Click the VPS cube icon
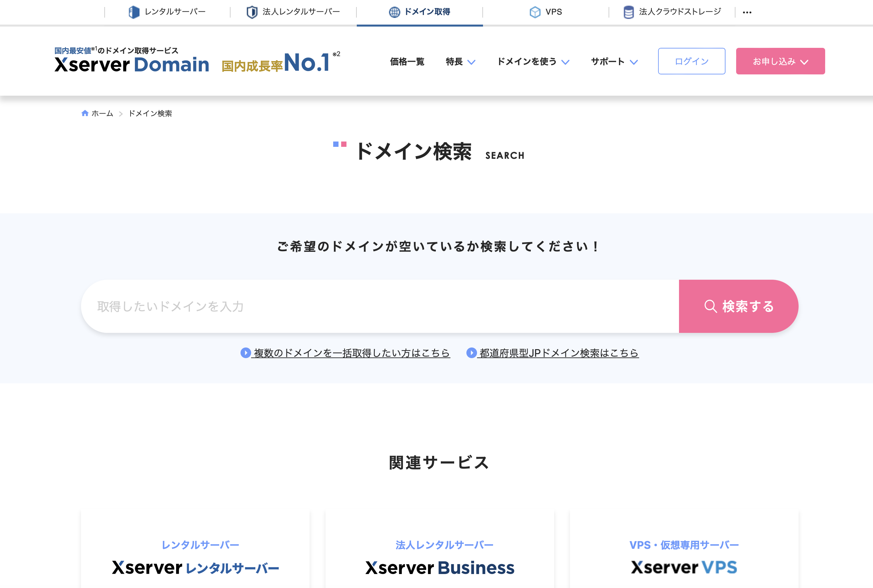873x588 pixels. click(535, 12)
